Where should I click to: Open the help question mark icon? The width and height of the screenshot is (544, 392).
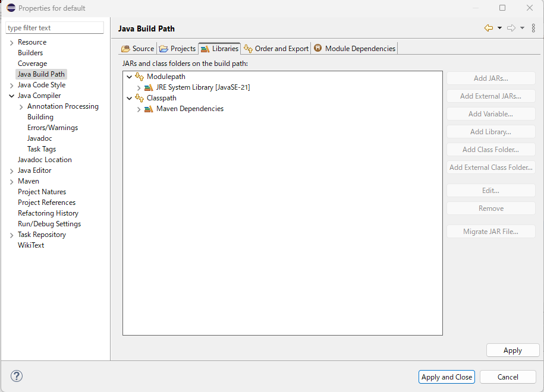tap(16, 376)
